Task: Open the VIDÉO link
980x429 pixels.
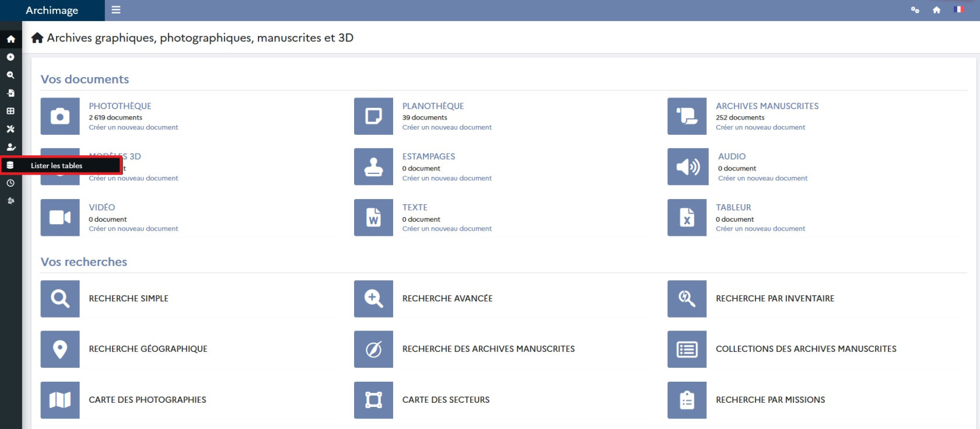Action: 102,207
